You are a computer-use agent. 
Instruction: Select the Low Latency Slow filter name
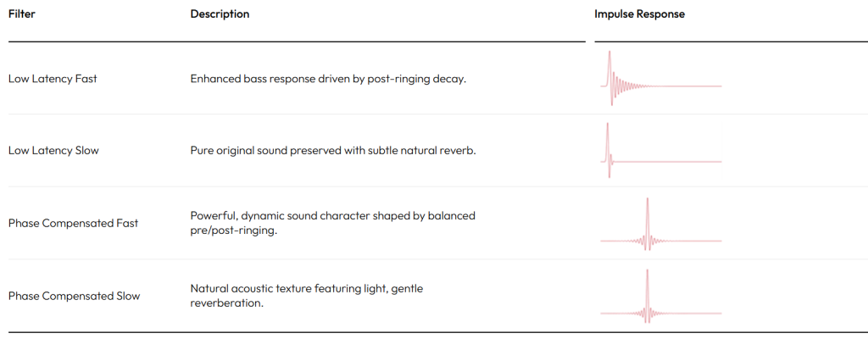53,151
